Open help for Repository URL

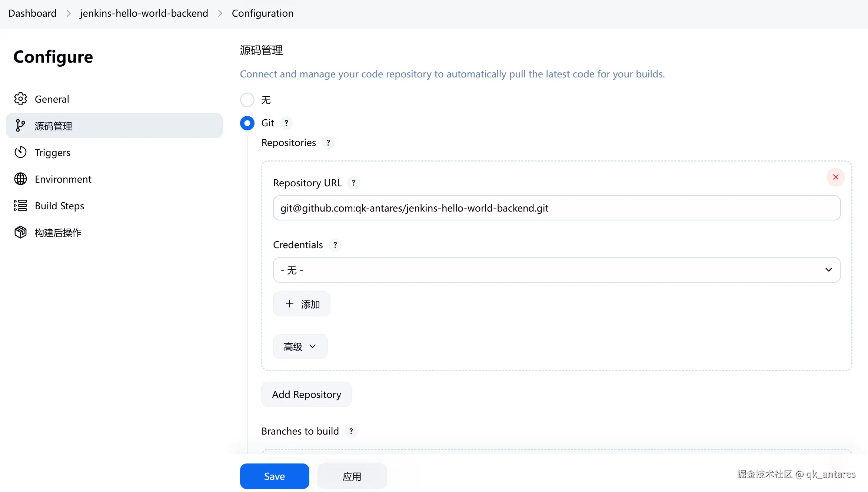(354, 183)
